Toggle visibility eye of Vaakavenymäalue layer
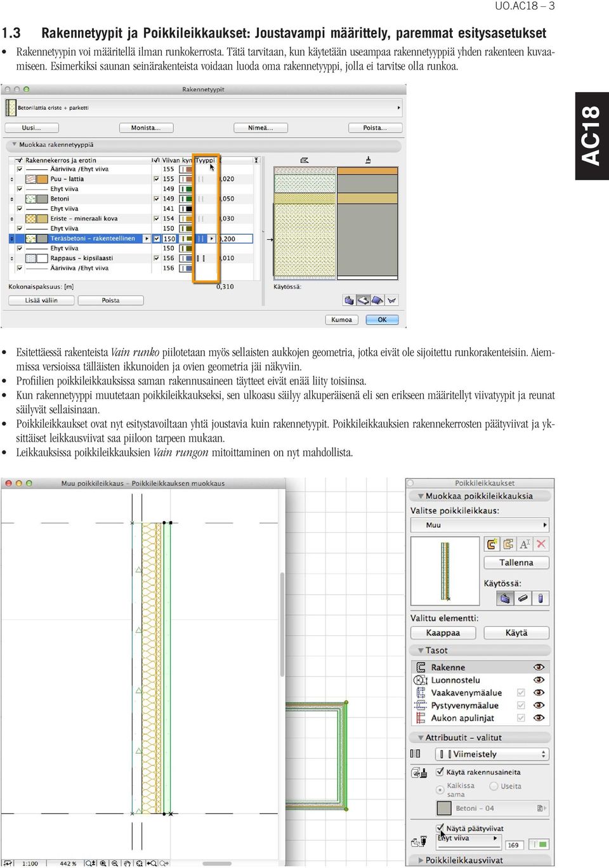The height and width of the screenshot is (868, 609). tap(539, 692)
